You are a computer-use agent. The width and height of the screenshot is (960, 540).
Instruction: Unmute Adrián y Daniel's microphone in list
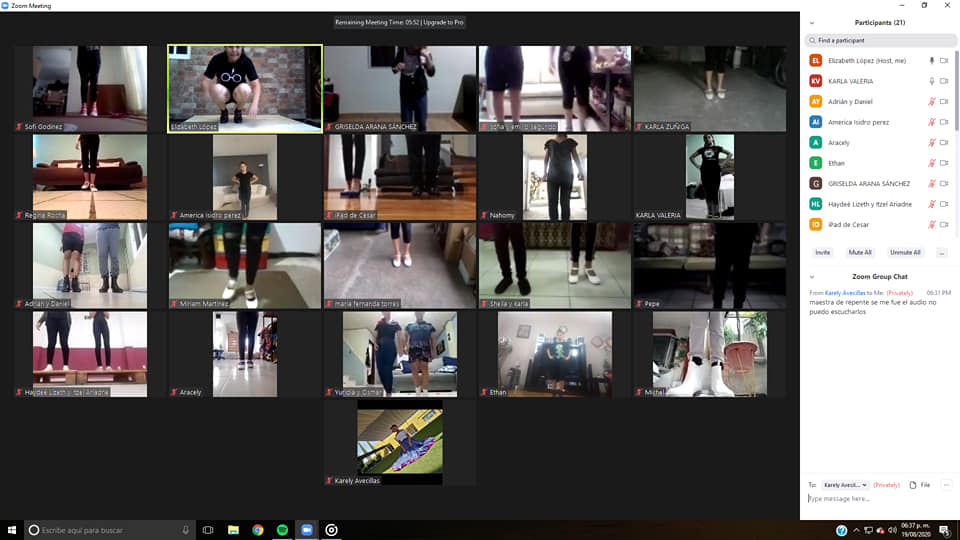click(932, 102)
